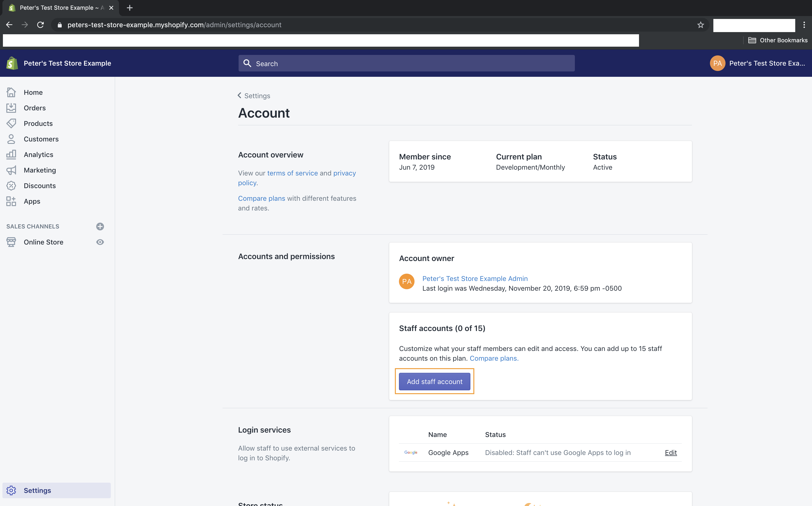
Task: Click the Orders inbox icon
Action: tap(11, 108)
